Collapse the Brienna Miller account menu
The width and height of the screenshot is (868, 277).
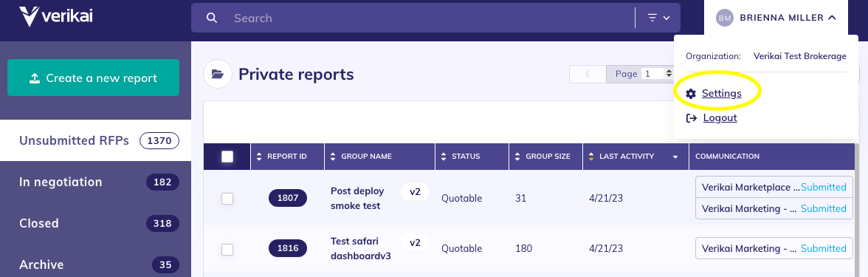pyautogui.click(x=832, y=18)
